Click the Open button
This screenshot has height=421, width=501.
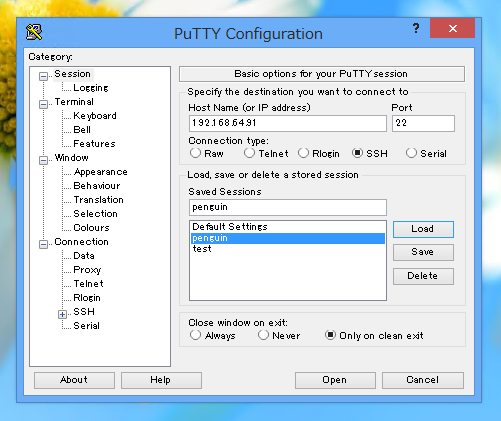(335, 380)
